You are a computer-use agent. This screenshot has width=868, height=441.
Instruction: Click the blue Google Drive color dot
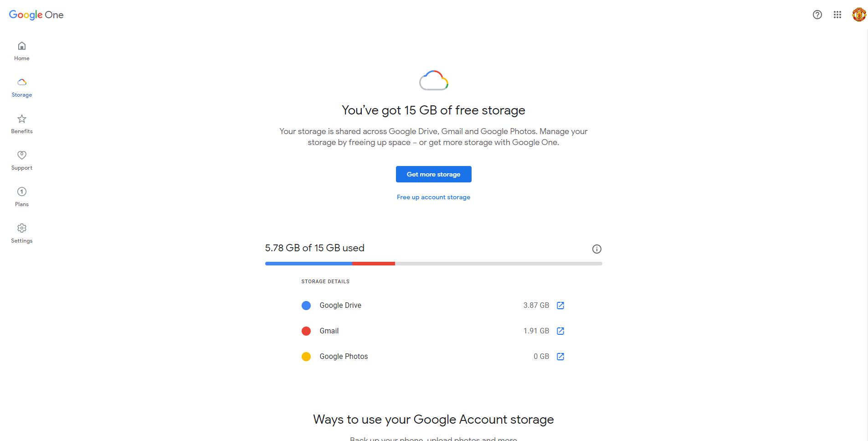tap(306, 306)
